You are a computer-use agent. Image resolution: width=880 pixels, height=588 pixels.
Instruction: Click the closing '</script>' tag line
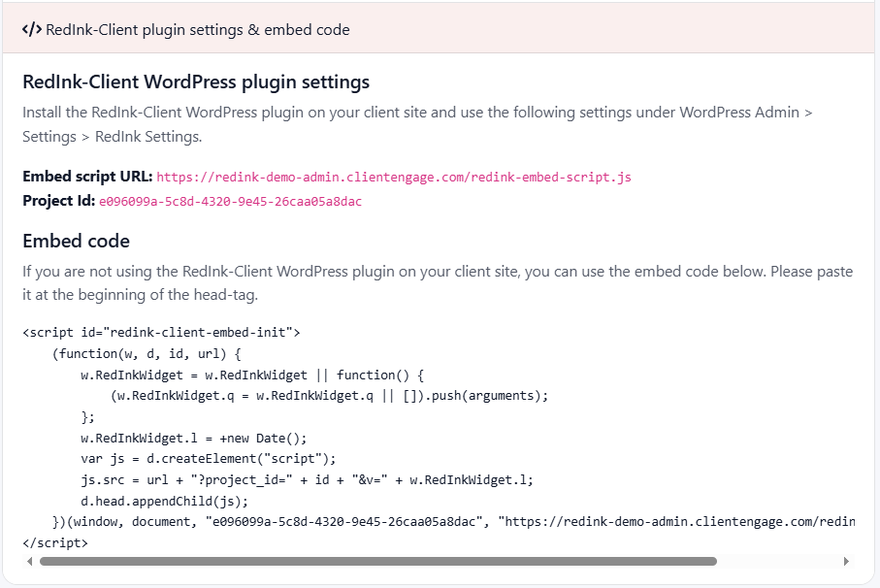point(55,543)
